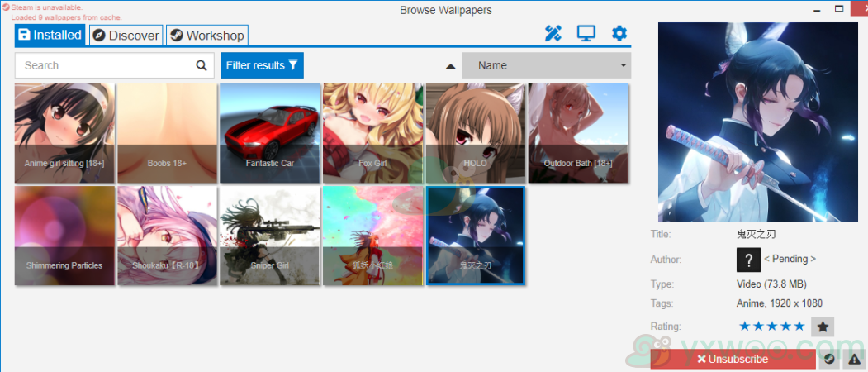Screen dimensions: 868x372
Task: Select the 鬼灭之刃 wallpaper thumbnail
Action: 476,236
